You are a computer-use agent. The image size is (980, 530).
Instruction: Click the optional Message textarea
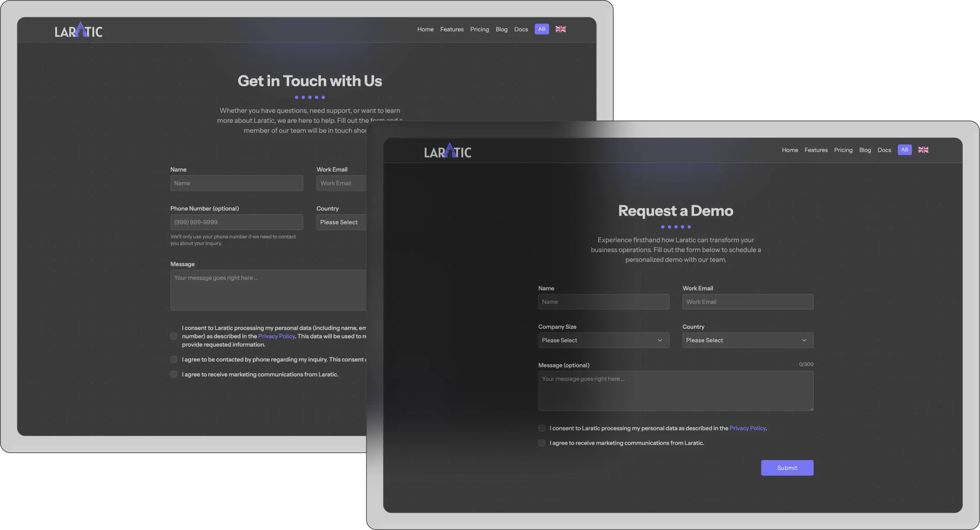(676, 391)
